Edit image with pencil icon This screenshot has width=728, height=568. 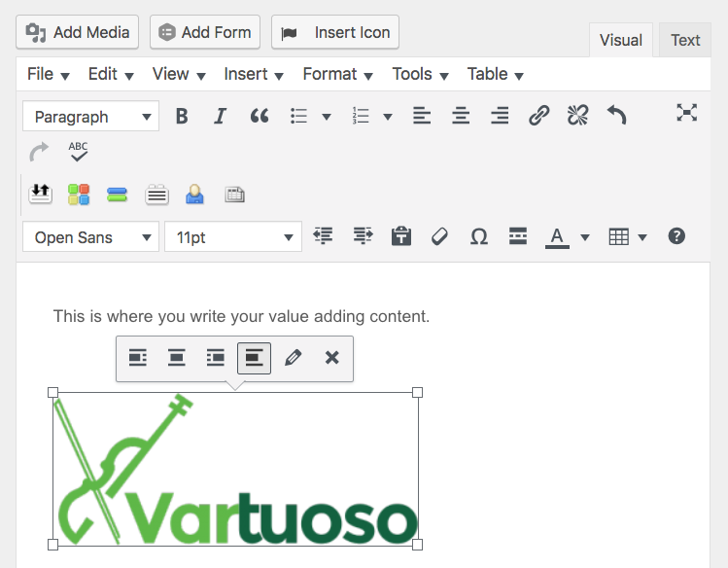pos(293,358)
